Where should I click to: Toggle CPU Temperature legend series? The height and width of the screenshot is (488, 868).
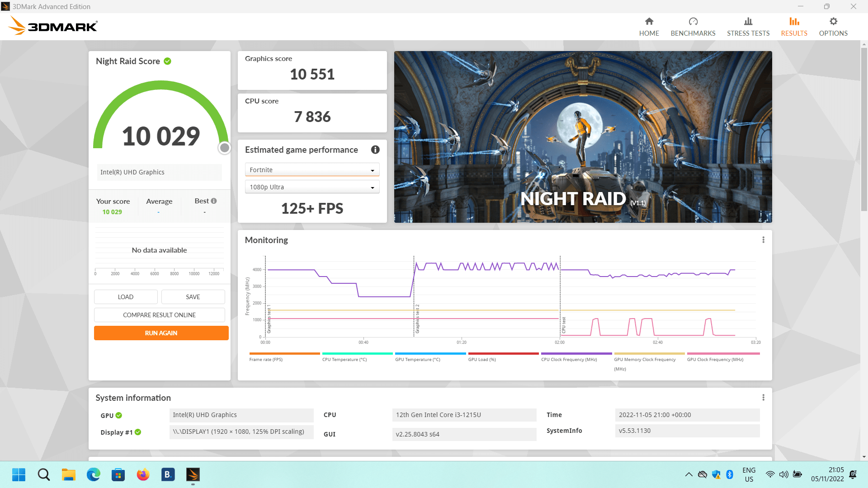344,360
